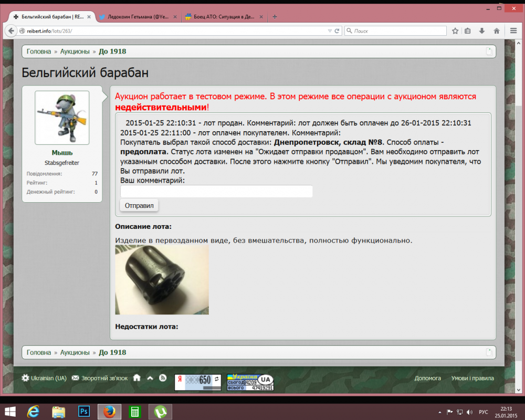Click the Бельгийский барабан page title

click(x=85, y=72)
